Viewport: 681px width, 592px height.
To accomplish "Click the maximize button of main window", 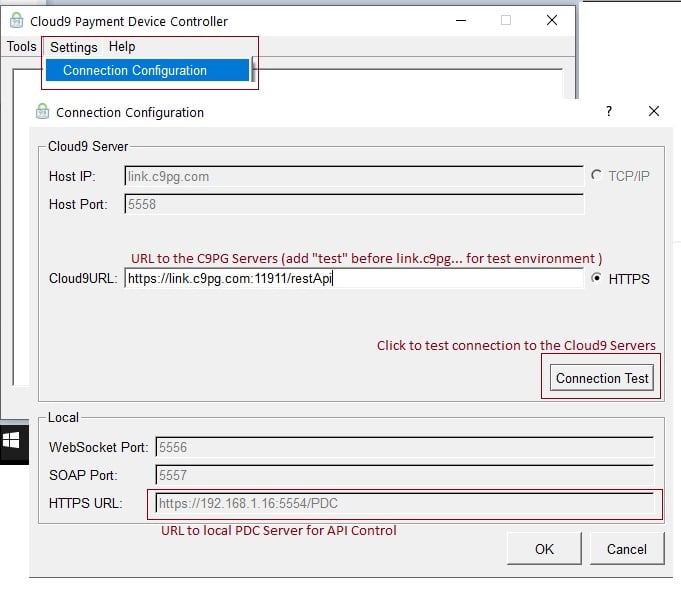I will pyautogui.click(x=506, y=20).
